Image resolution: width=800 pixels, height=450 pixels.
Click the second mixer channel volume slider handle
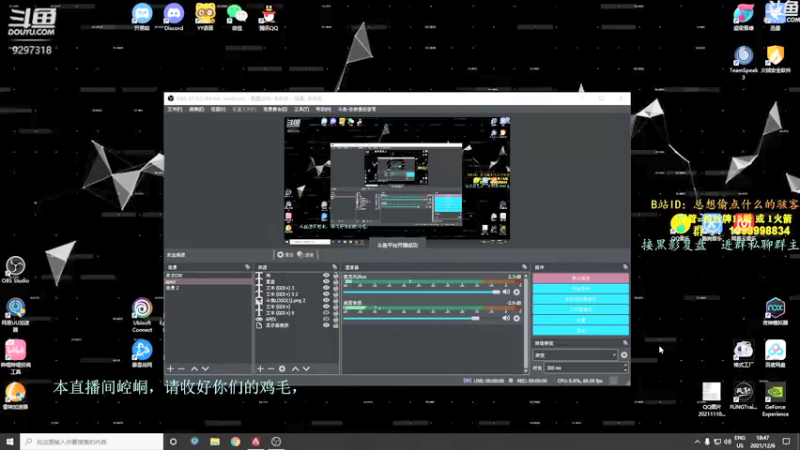point(476,318)
